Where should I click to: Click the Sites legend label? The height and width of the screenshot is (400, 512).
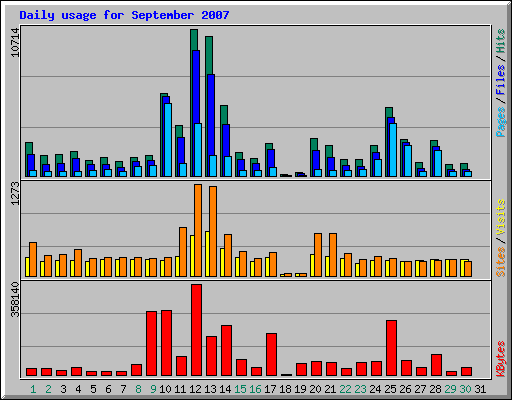[x=501, y=262]
